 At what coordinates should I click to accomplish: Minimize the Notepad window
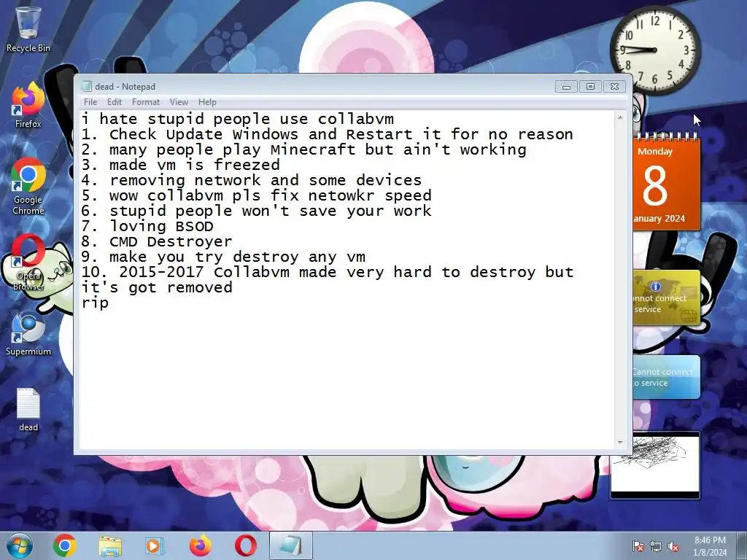tap(566, 86)
